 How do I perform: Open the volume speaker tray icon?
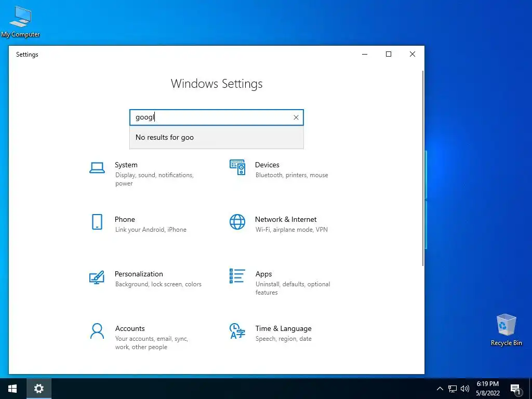(x=465, y=389)
